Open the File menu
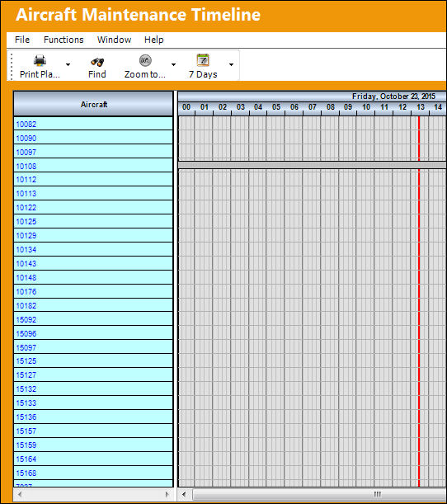Screen dimensions: 447x504 22,40
